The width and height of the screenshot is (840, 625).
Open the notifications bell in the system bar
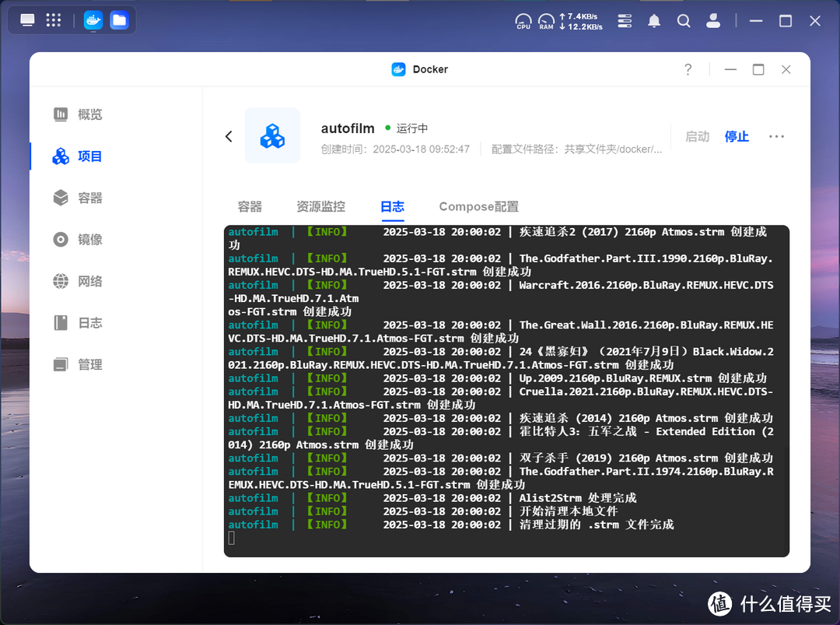click(x=654, y=21)
